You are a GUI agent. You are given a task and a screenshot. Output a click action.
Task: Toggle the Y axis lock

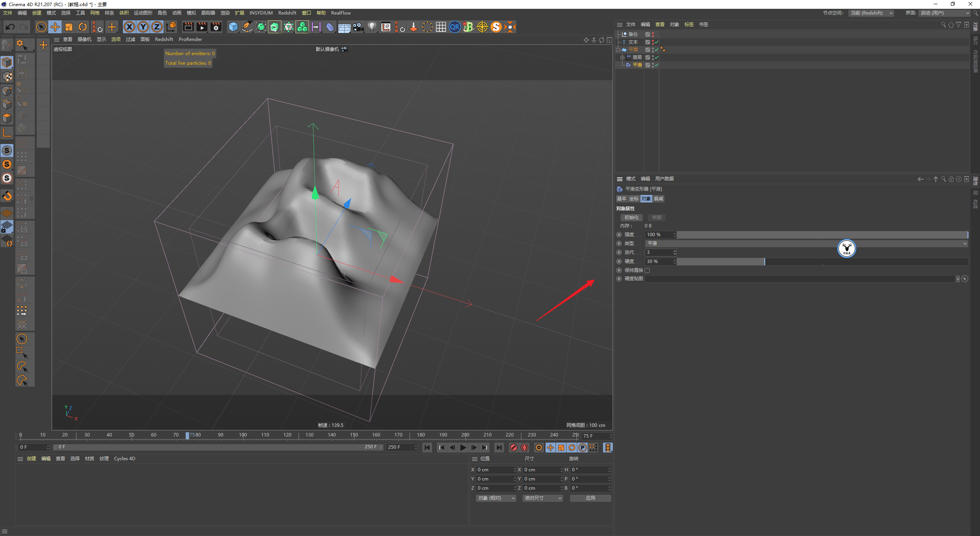pos(143,27)
